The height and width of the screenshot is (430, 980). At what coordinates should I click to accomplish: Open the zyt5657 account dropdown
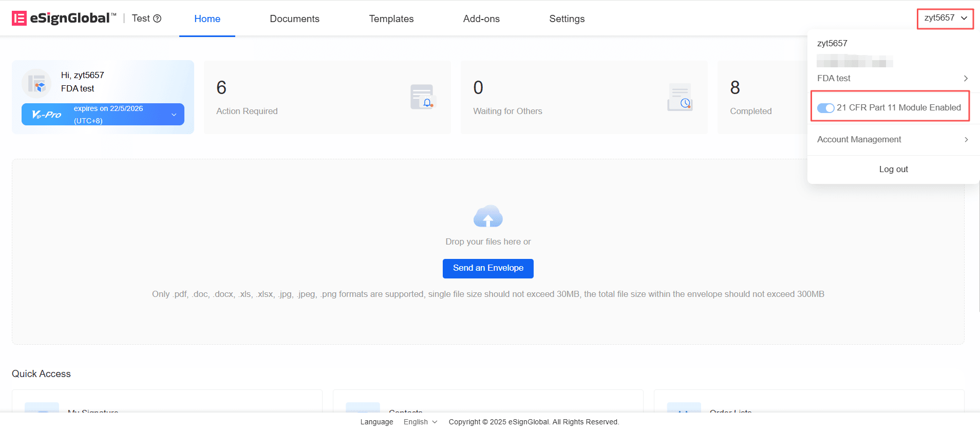[945, 18]
